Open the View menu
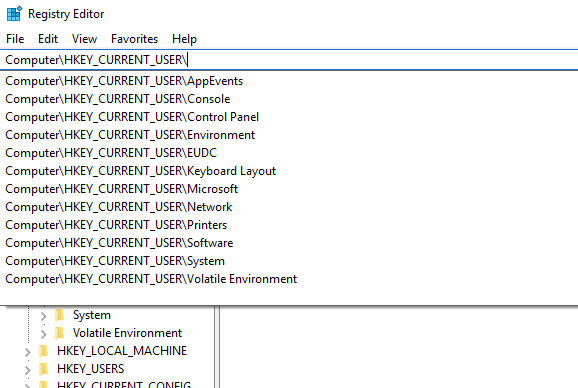Image resolution: width=578 pixels, height=388 pixels. (x=84, y=39)
